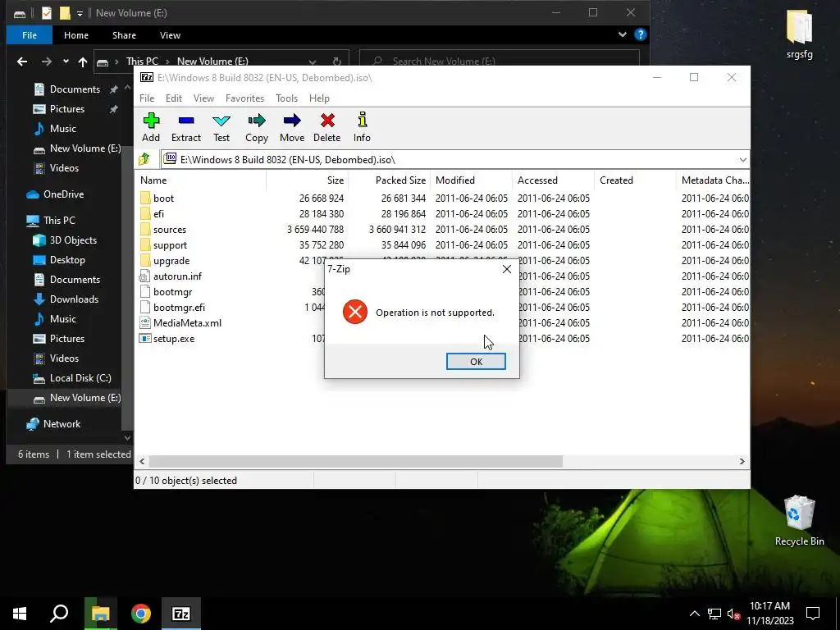
Task: Open the Help icon in File Explorer
Action: tap(640, 34)
